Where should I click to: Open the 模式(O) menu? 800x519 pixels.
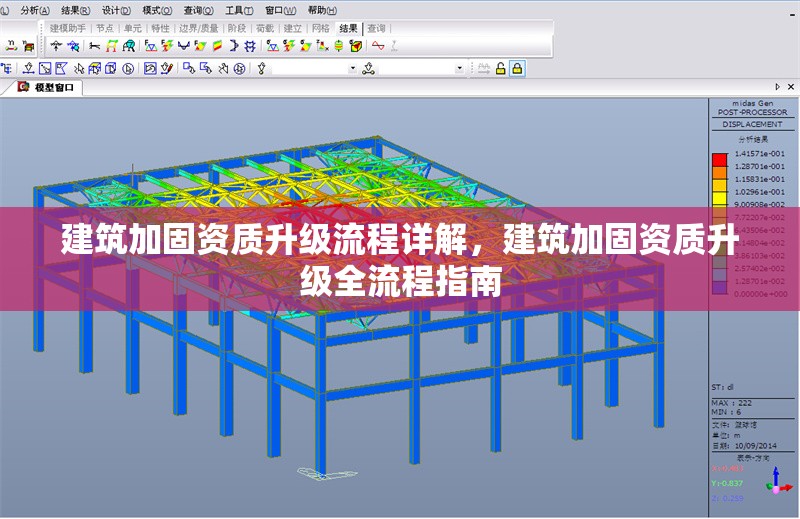point(157,10)
